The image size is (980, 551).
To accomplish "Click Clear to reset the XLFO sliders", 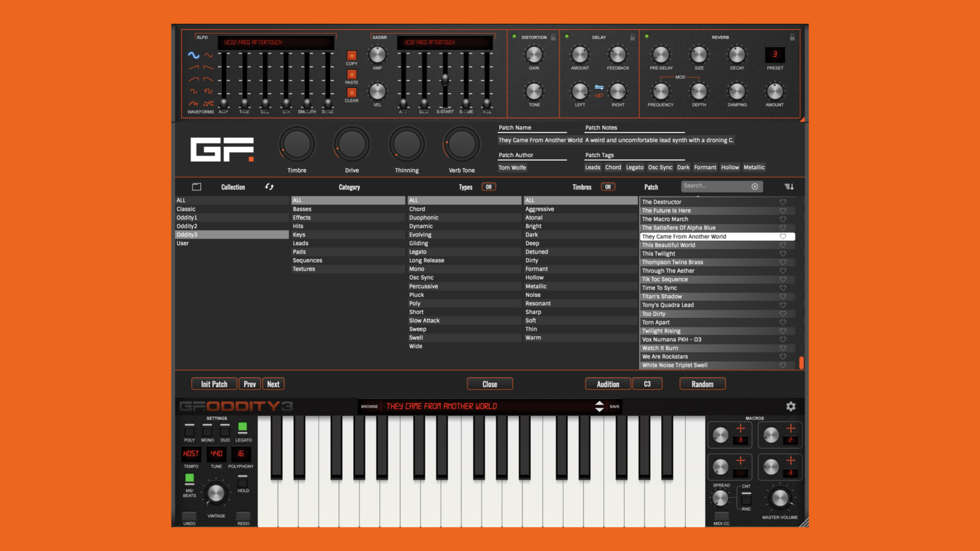I will pos(351,93).
